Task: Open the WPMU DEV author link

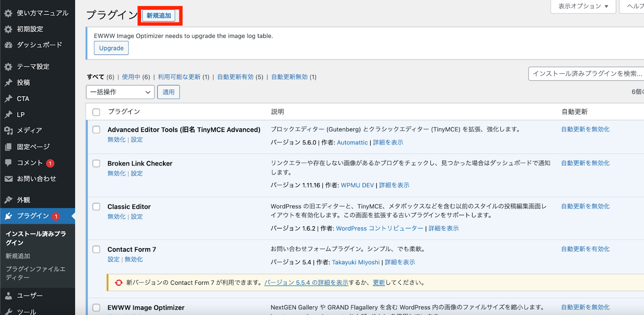Action: coord(357,185)
